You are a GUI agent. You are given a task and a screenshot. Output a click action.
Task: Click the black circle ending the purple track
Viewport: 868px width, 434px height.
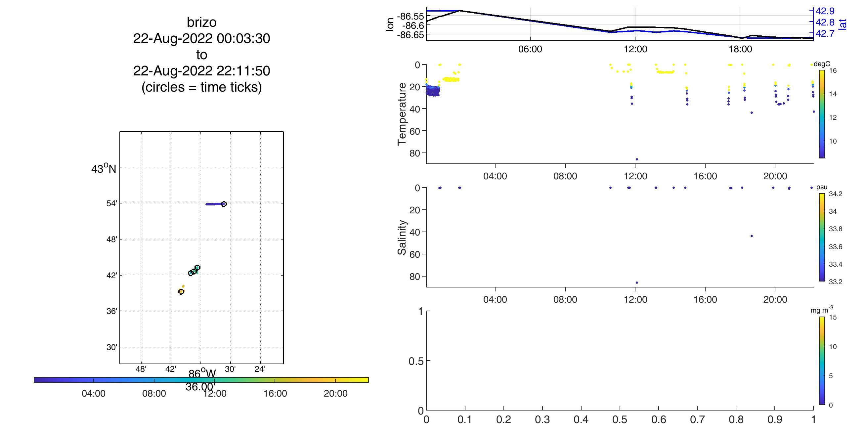(x=224, y=204)
